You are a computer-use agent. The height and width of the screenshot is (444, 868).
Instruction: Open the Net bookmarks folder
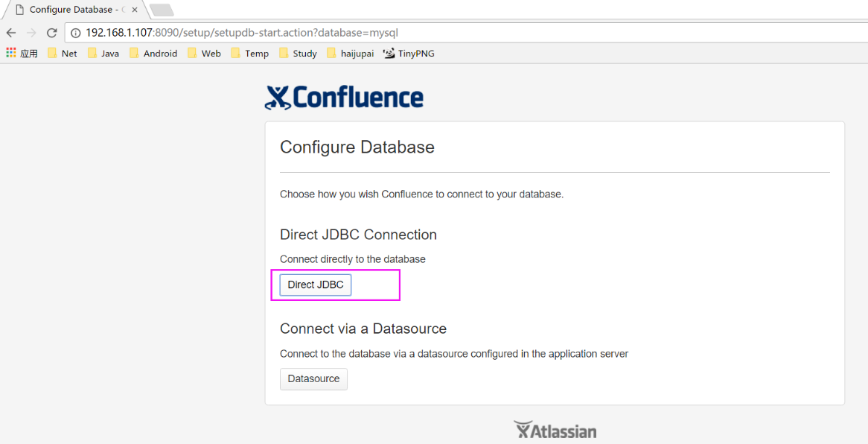point(62,53)
